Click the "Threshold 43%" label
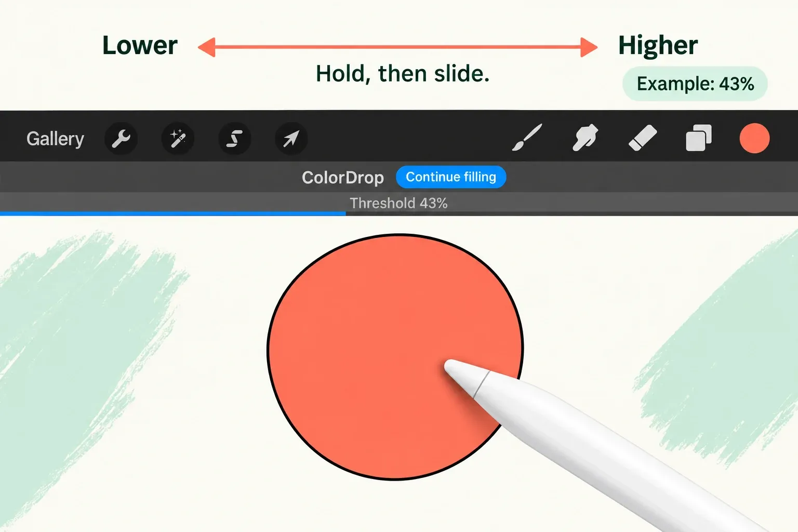This screenshot has height=532, width=798. [x=398, y=203]
